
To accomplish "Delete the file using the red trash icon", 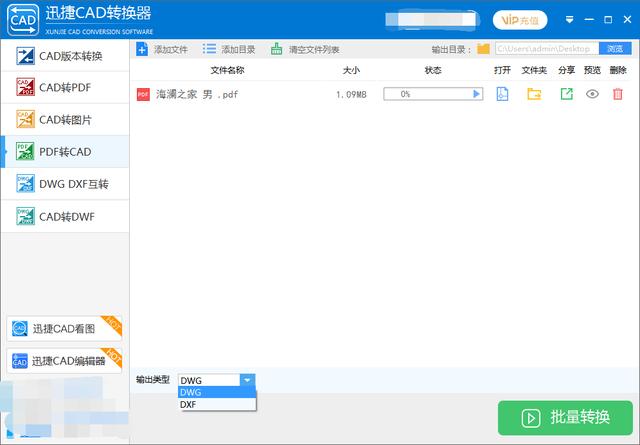I will pyautogui.click(x=618, y=94).
